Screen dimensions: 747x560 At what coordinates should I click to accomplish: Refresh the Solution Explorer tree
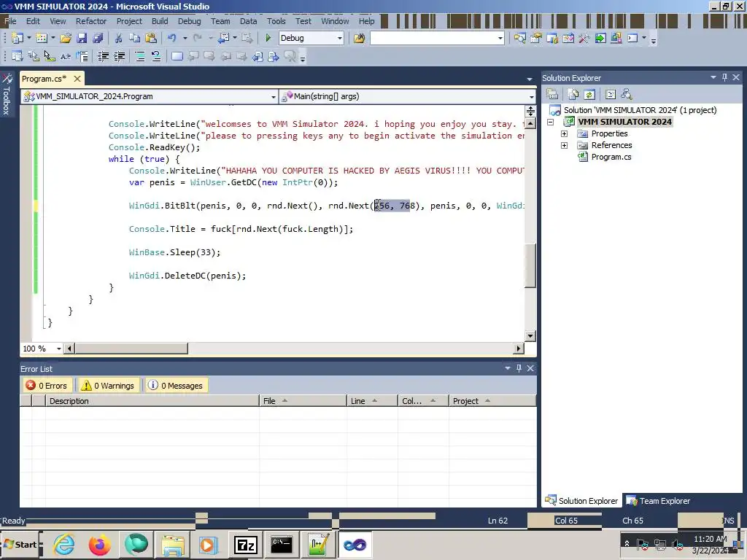pos(589,94)
